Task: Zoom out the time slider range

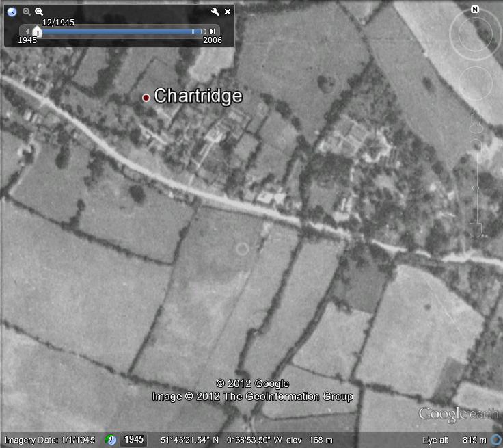Action: coord(27,12)
